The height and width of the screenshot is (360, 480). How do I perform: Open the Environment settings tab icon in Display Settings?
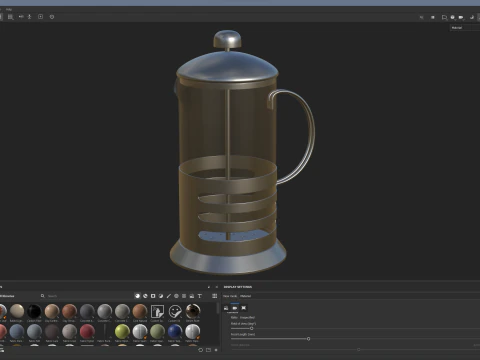226,308
